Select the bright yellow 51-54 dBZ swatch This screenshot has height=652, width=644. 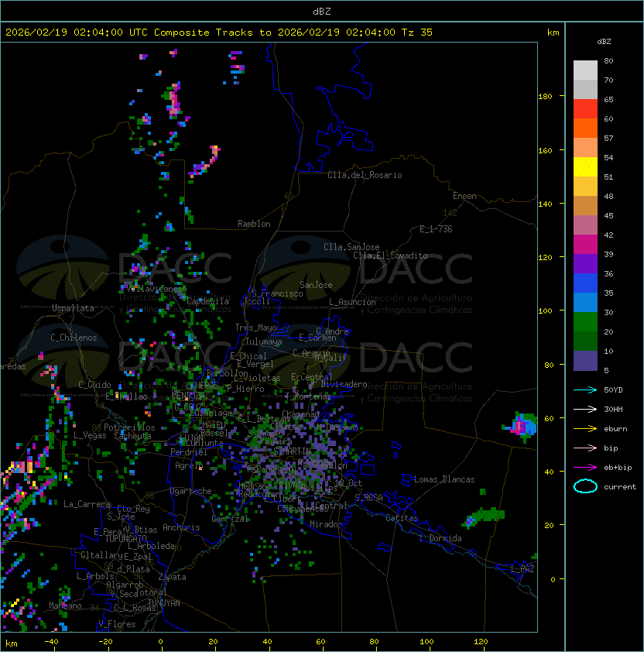(585, 167)
